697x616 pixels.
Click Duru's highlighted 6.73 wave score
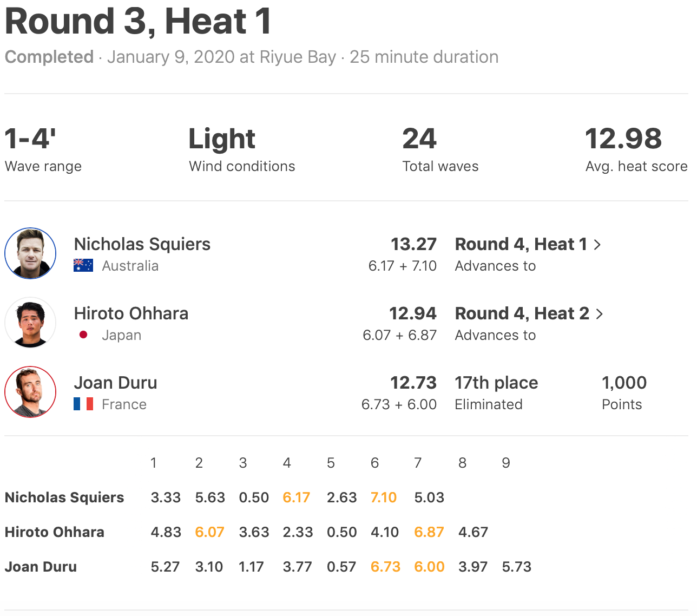(385, 567)
